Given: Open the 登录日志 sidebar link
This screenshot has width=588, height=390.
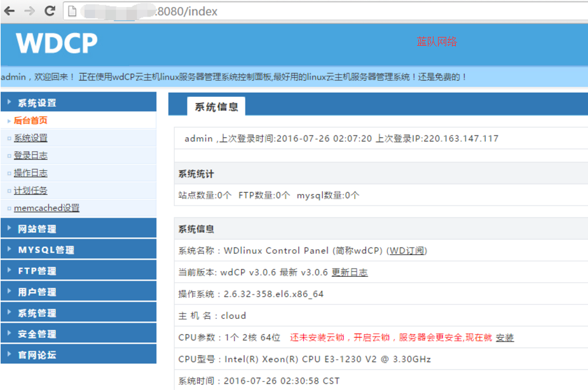Looking at the screenshot, I should 31,155.
